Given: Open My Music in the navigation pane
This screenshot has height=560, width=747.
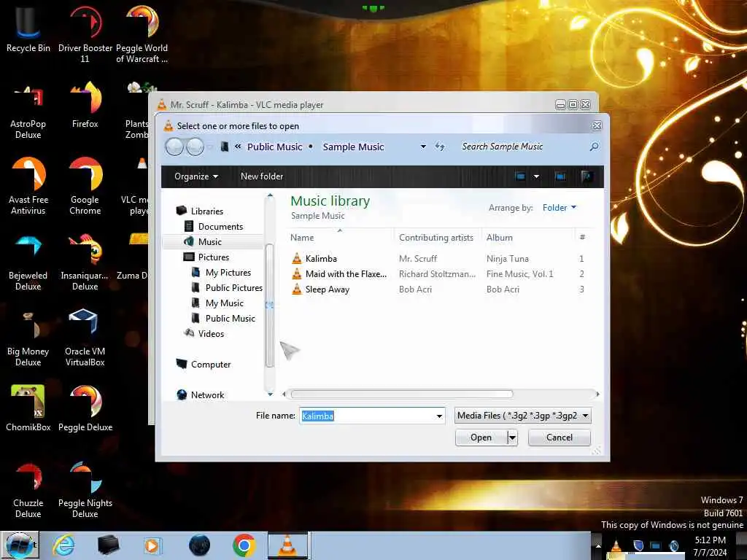Looking at the screenshot, I should (224, 303).
